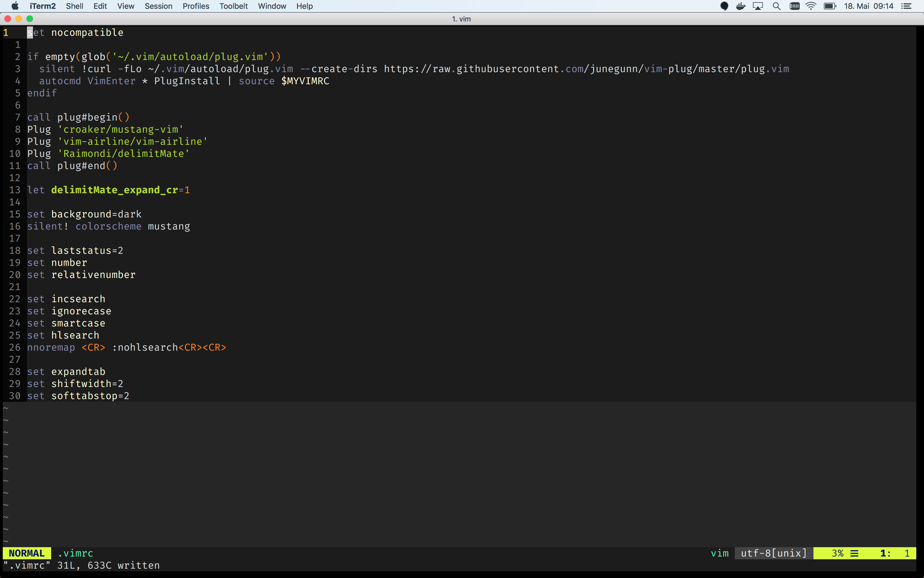Click the 'call plug#end()' line
Screen dimensions: 924x578
coord(72,165)
